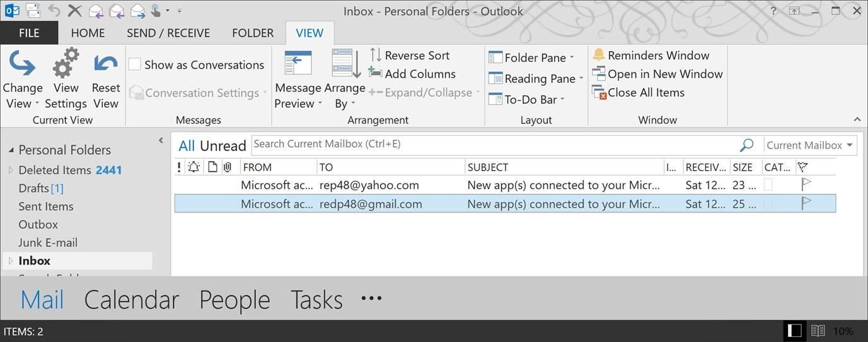The width and height of the screenshot is (868, 342).
Task: Open the FILE tab
Action: point(29,33)
